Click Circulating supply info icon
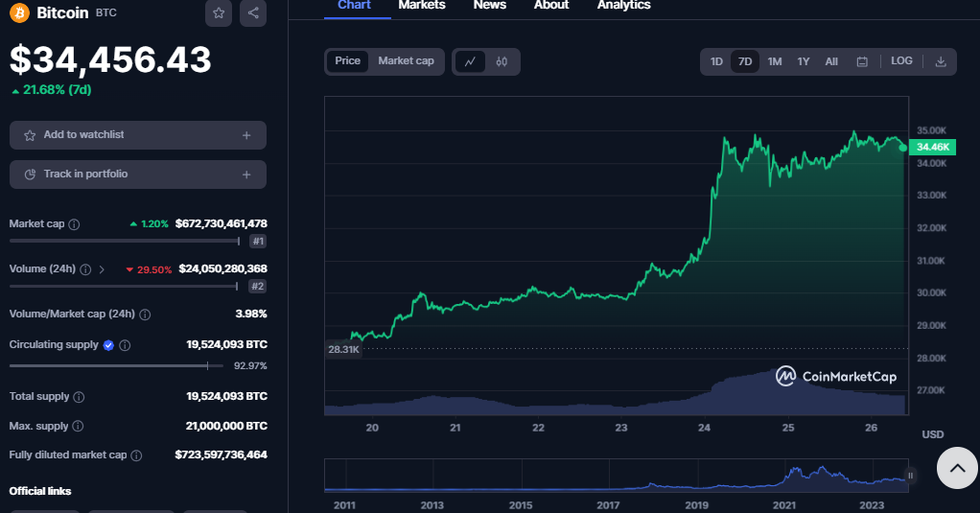The image size is (980, 513). point(125,345)
